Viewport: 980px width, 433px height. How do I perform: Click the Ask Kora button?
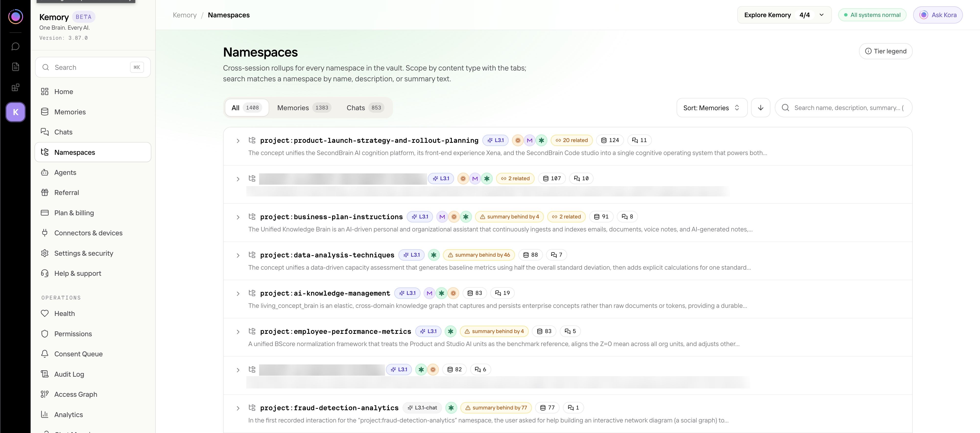[938, 15]
